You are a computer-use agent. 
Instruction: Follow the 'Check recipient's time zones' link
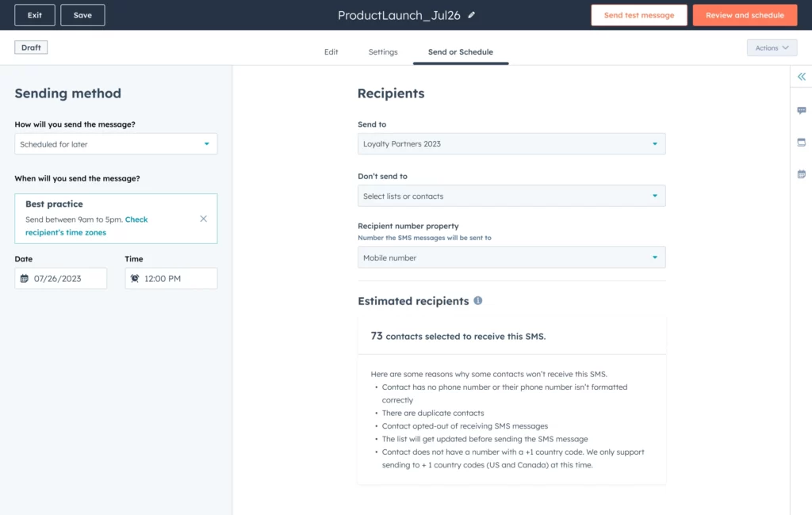pos(136,219)
